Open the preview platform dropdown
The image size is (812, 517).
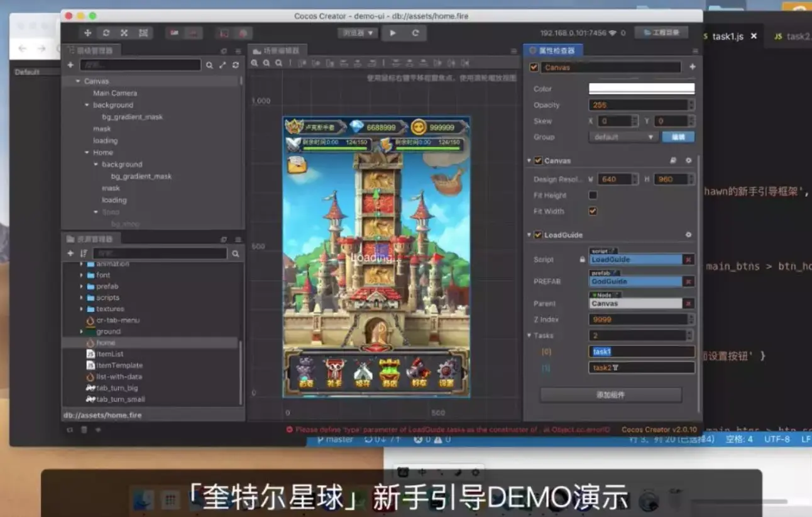pos(357,33)
